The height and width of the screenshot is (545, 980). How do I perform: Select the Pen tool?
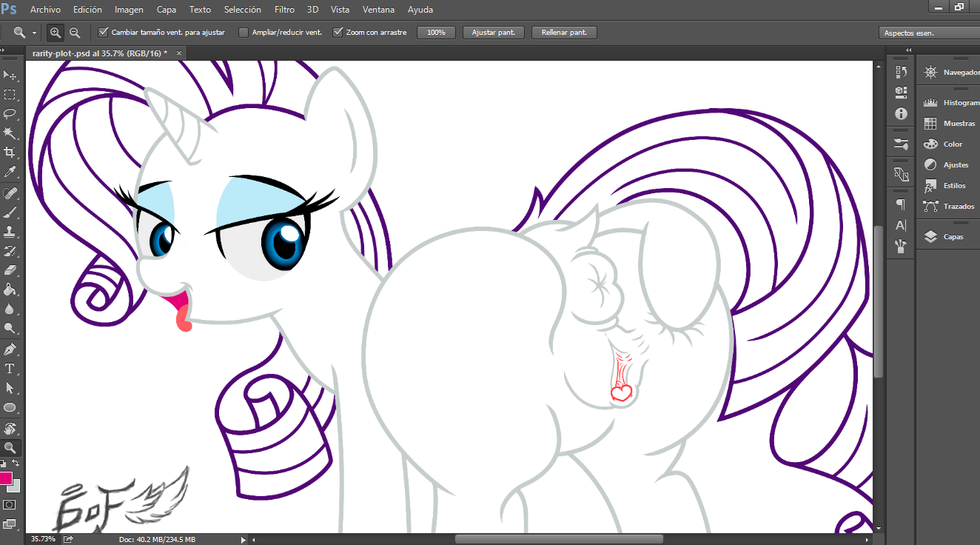pos(10,350)
